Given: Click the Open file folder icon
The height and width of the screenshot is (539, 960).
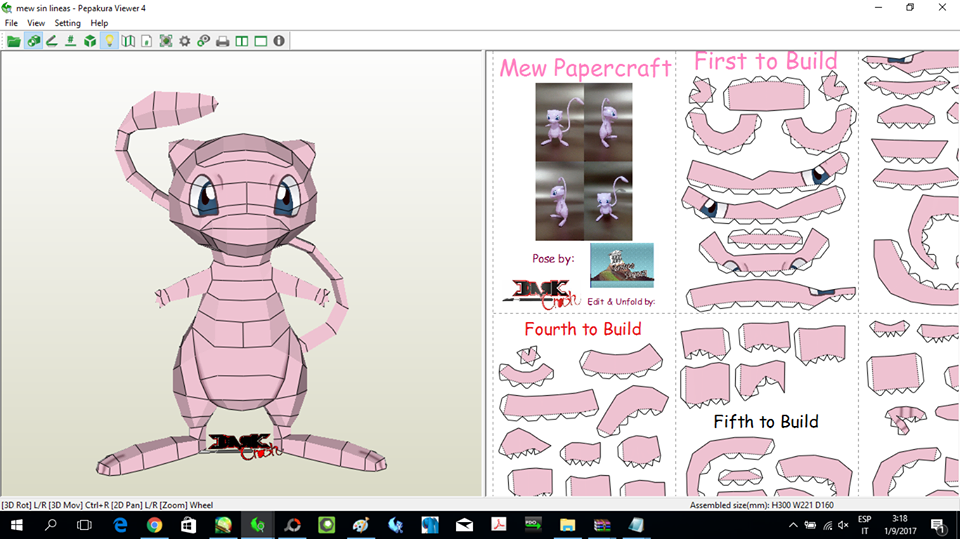Looking at the screenshot, I should (x=13, y=41).
